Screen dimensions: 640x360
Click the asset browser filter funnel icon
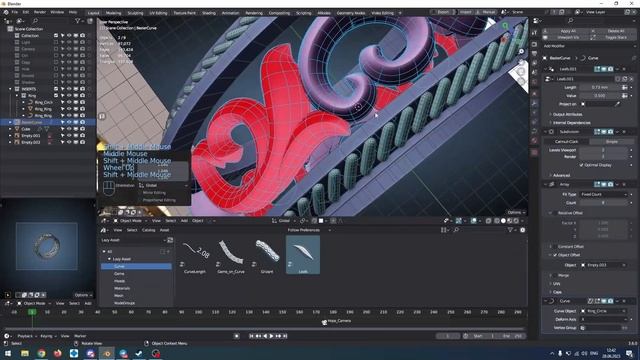click(x=510, y=230)
